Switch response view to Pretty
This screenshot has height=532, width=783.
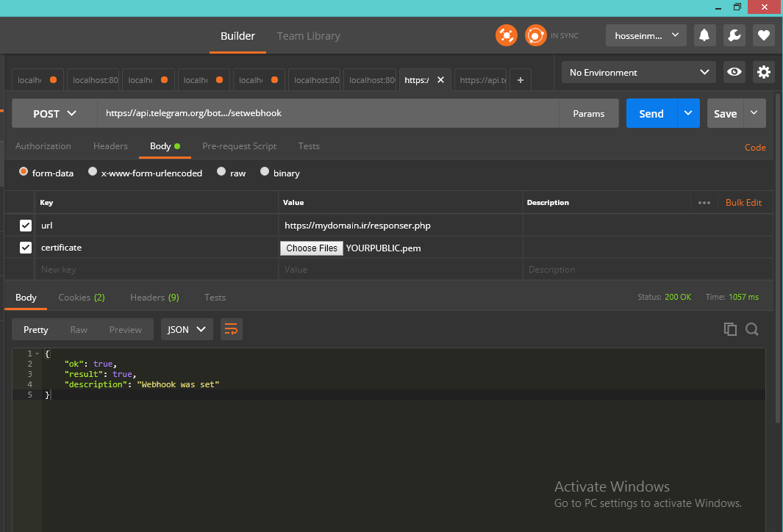(36, 329)
